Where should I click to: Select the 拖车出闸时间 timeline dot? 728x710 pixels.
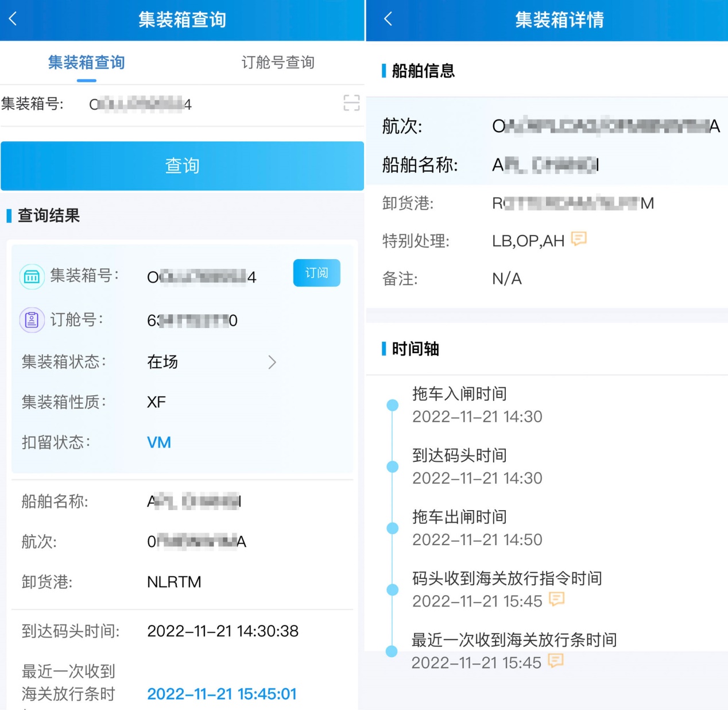393,528
